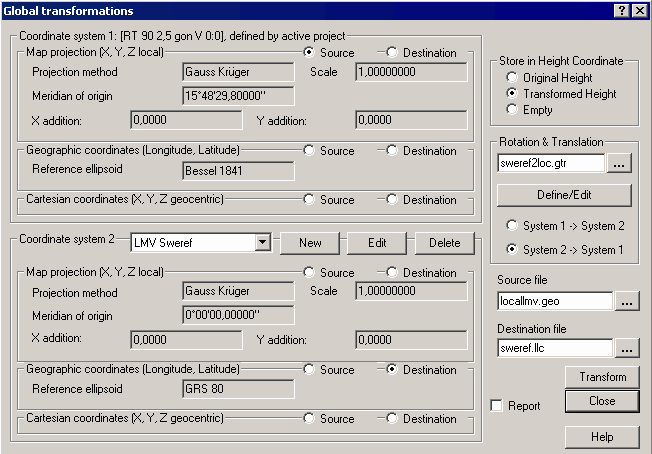Open Coordinate system 2 dropdown arrow
Screen dimensions: 652x454
coord(263,242)
